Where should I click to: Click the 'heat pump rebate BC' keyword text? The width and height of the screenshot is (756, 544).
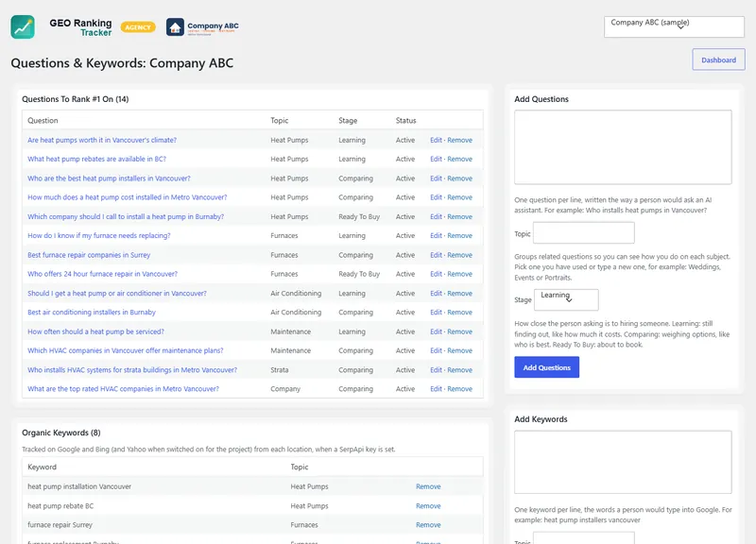pos(60,506)
